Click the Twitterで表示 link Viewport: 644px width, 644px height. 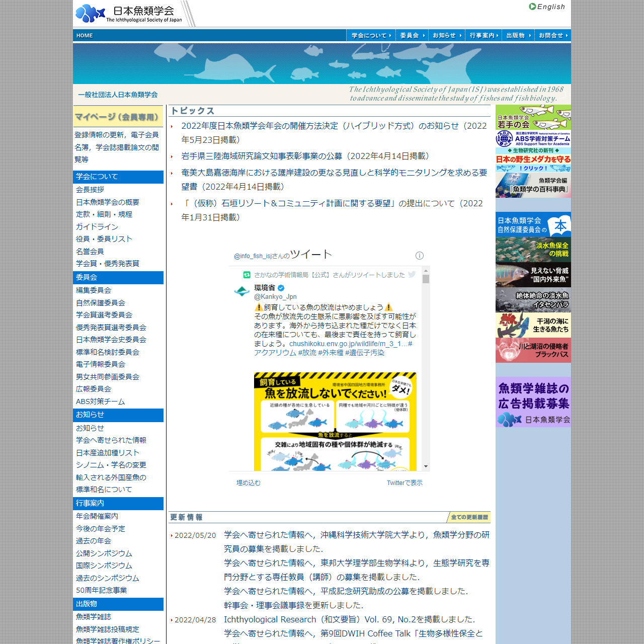[404, 483]
